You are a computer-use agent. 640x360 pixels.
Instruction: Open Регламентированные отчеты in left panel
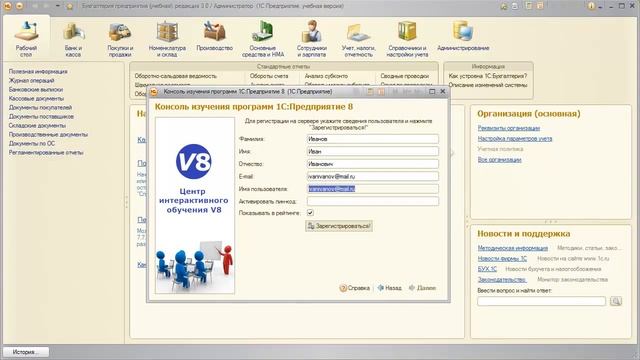point(46,152)
